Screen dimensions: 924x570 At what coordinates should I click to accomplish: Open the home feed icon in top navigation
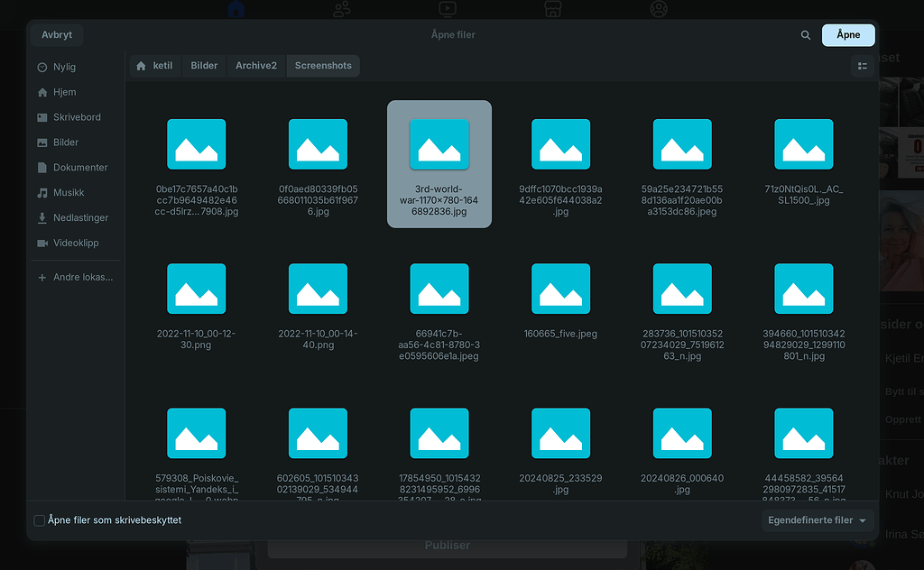pyautogui.click(x=234, y=8)
